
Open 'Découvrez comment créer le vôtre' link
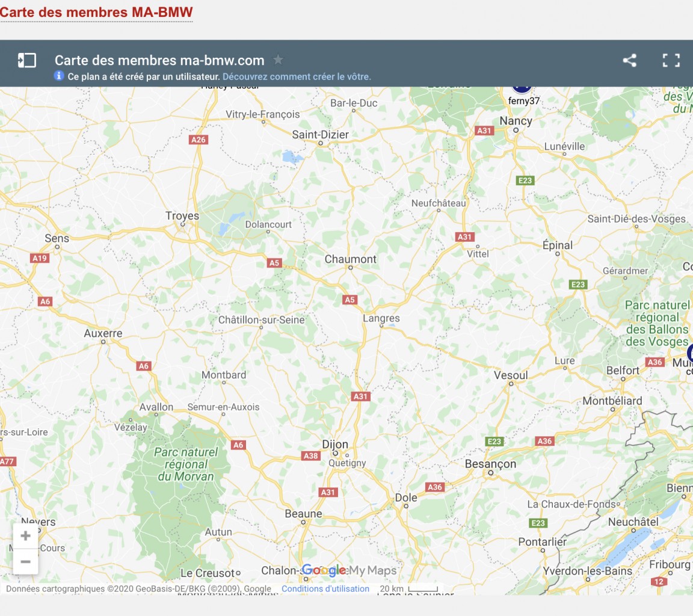(297, 76)
